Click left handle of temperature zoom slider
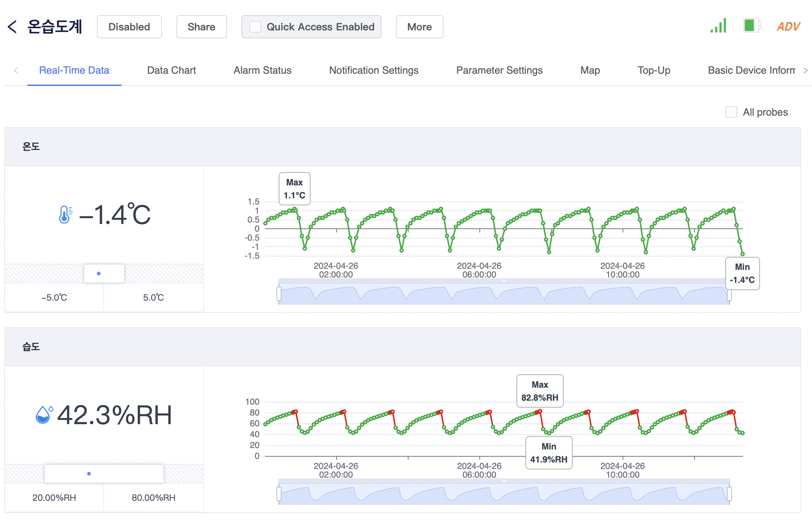Image resolution: width=812 pixels, height=521 pixels. pyautogui.click(x=279, y=293)
